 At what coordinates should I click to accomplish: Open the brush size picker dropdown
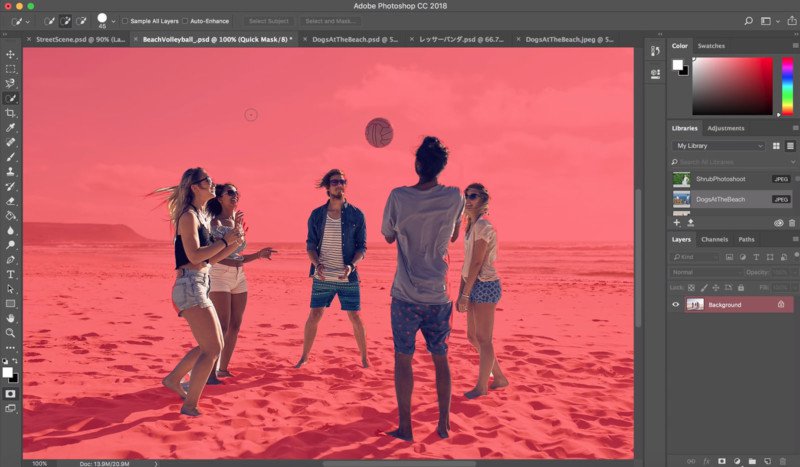tap(113, 21)
